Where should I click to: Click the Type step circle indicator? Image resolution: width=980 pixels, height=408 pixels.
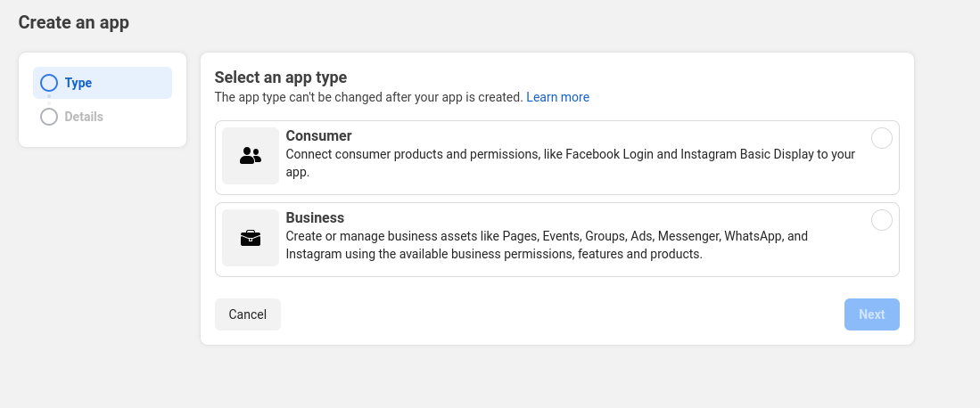click(x=49, y=83)
